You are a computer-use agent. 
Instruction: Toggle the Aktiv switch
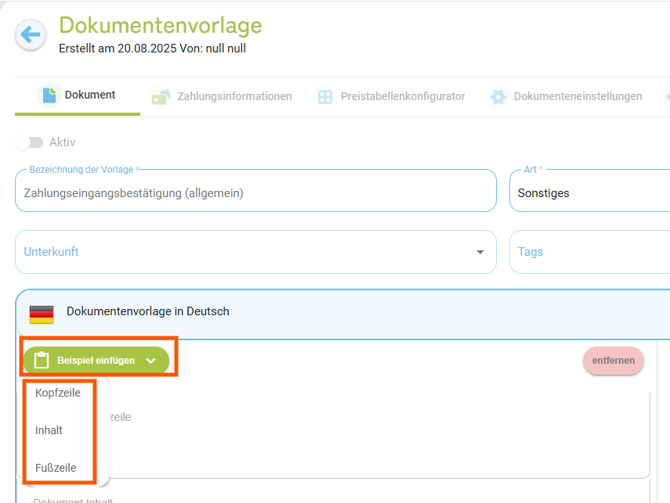pyautogui.click(x=30, y=143)
